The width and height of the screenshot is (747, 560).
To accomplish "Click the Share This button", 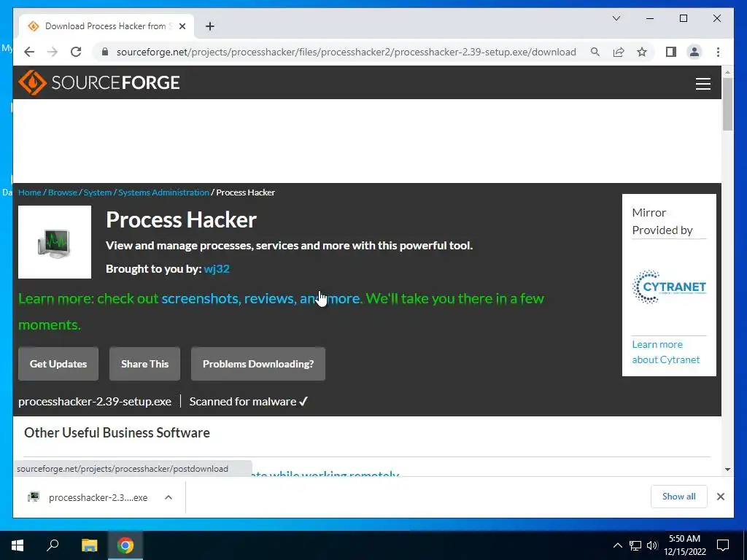I will click(145, 364).
